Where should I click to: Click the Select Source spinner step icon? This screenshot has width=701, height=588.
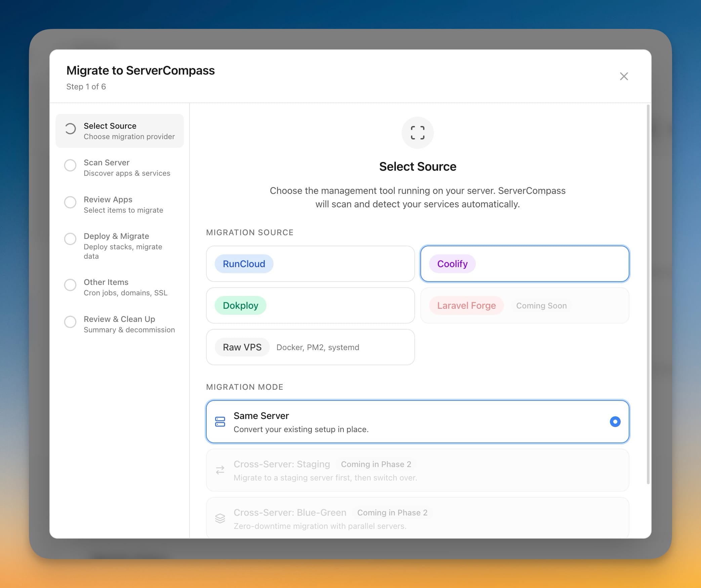70,129
